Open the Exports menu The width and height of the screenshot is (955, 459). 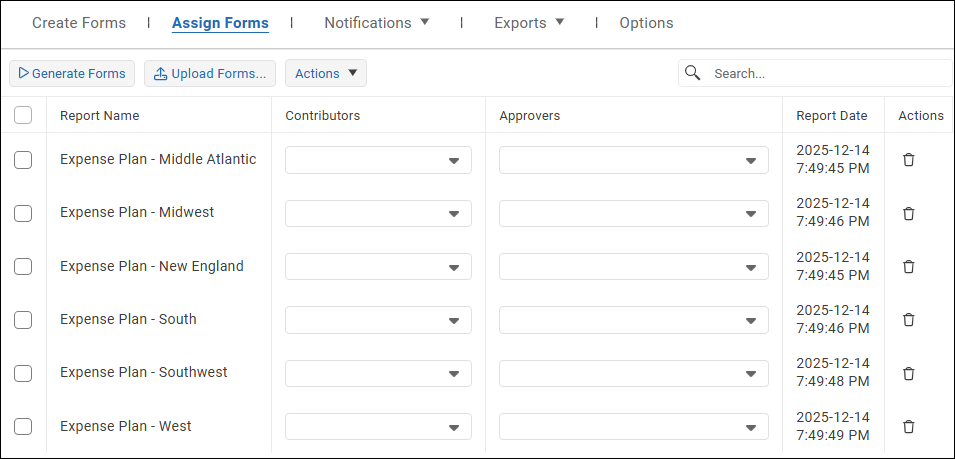tap(529, 23)
